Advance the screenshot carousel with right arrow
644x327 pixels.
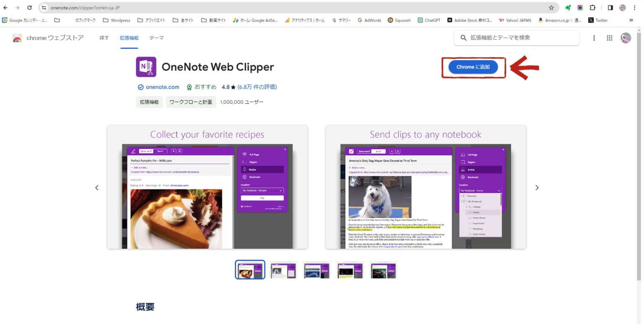(537, 187)
